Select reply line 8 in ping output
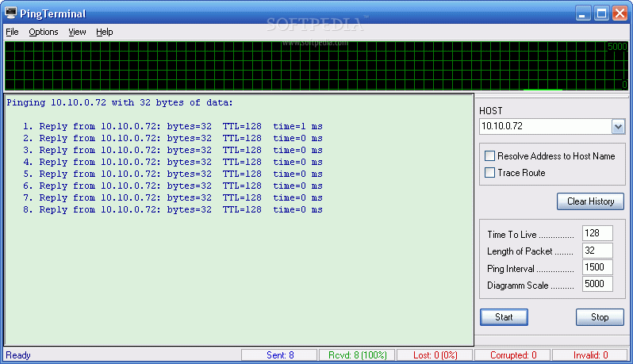The image size is (633, 364). [173, 210]
